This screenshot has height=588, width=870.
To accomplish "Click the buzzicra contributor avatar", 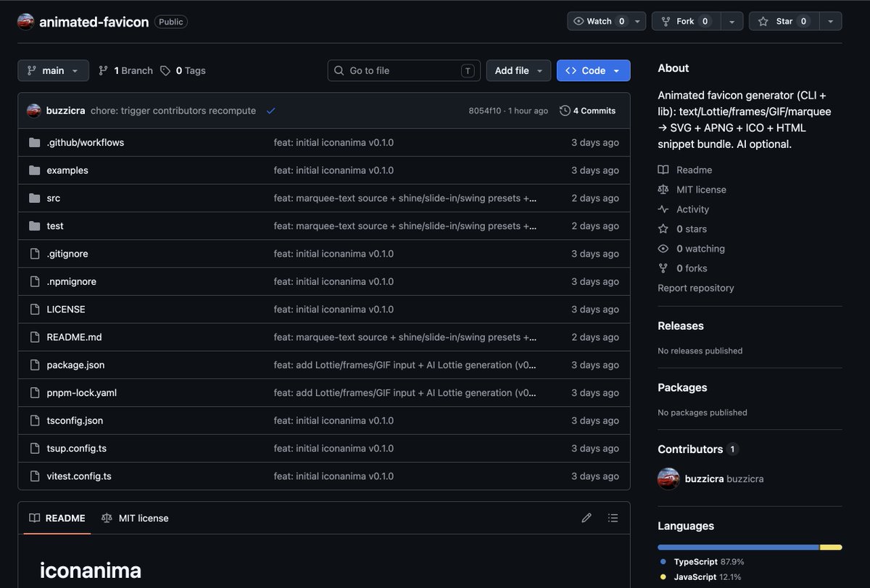I will (668, 479).
